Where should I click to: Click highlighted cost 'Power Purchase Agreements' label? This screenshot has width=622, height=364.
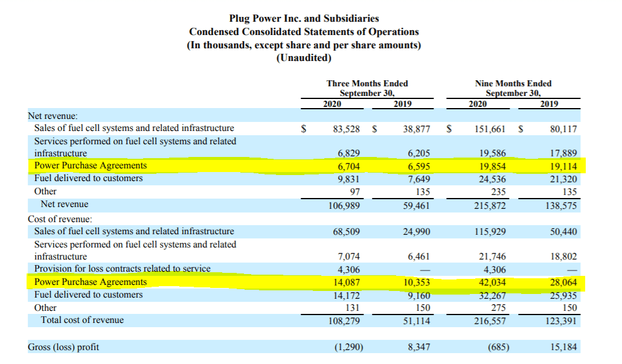pos(91,282)
